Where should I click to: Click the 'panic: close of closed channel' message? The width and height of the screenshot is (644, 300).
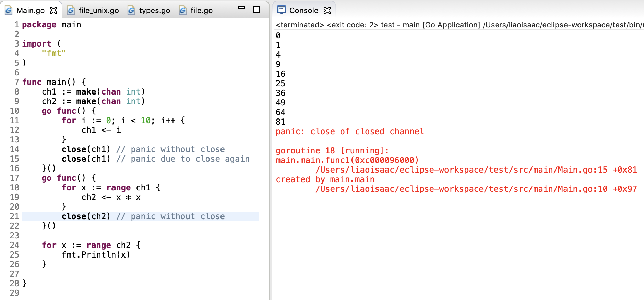point(350,132)
